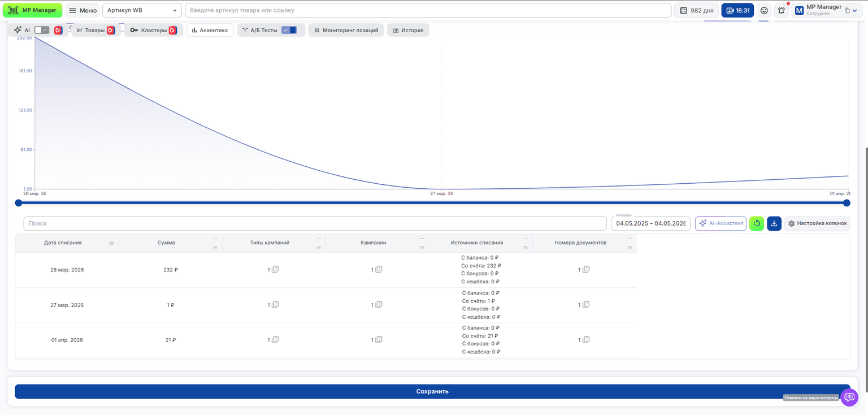Click the Поиск table search field
This screenshot has width=868, height=415.
tap(315, 223)
